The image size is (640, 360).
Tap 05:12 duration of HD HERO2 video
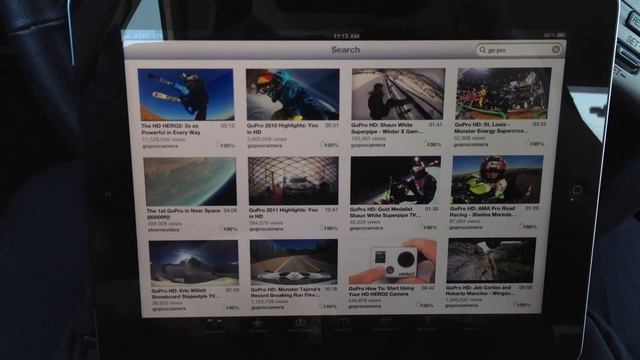(x=228, y=126)
